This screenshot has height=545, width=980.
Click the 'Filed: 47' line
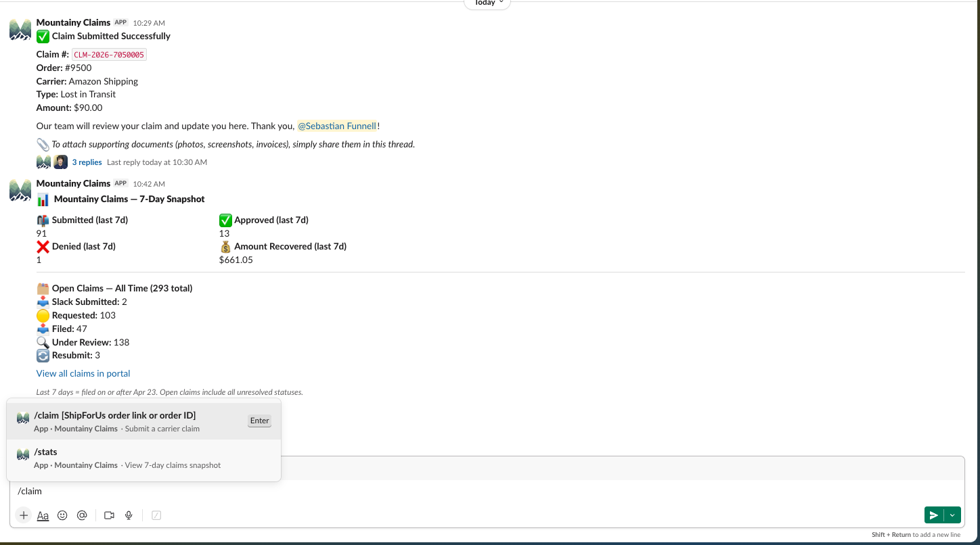[70, 329]
